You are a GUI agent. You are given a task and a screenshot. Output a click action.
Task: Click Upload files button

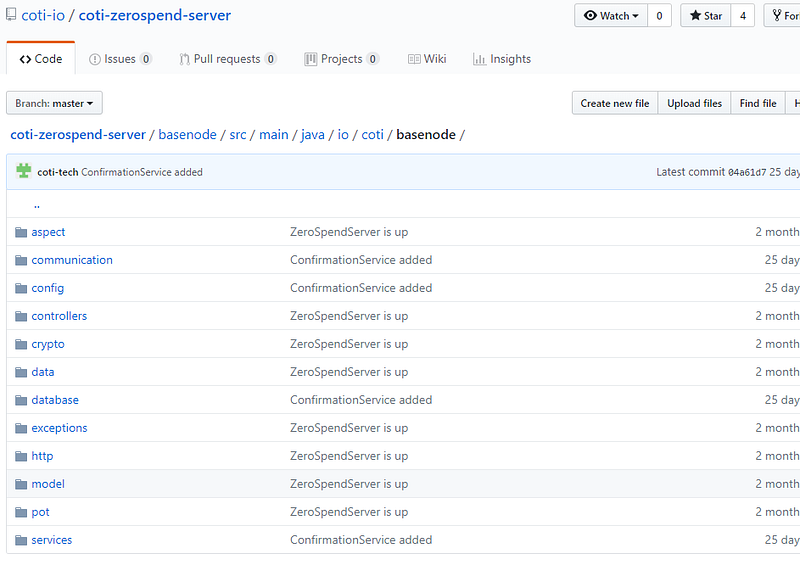pos(694,103)
